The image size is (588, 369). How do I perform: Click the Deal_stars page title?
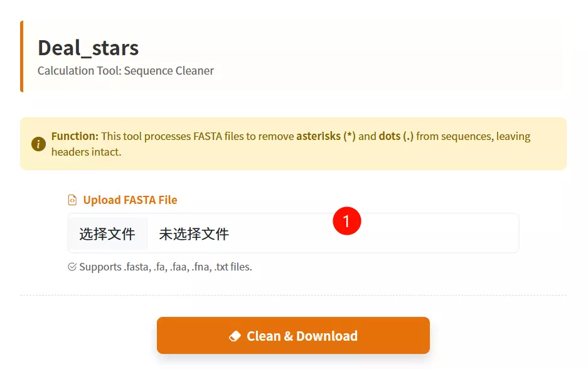pyautogui.click(x=88, y=48)
